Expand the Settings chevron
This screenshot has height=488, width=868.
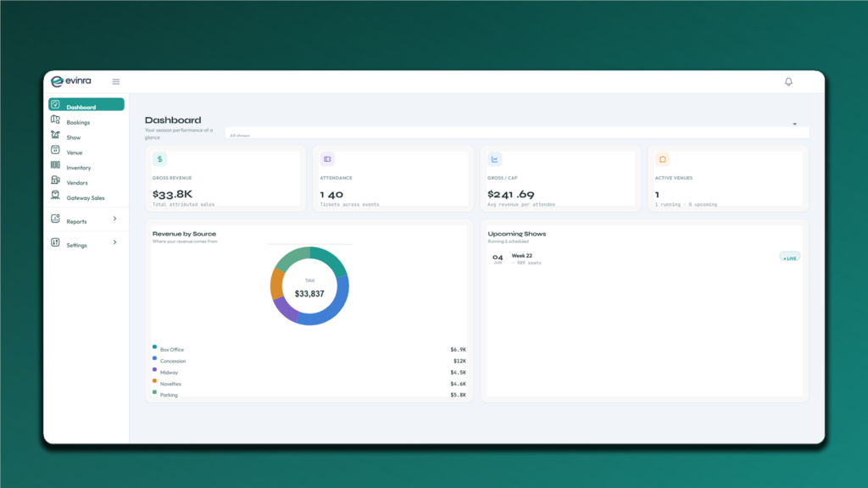(115, 242)
